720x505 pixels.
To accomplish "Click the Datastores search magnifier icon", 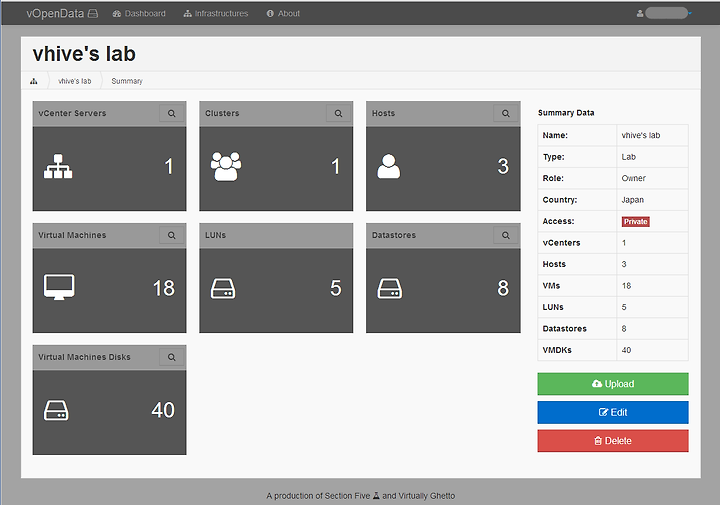I will coord(506,235).
